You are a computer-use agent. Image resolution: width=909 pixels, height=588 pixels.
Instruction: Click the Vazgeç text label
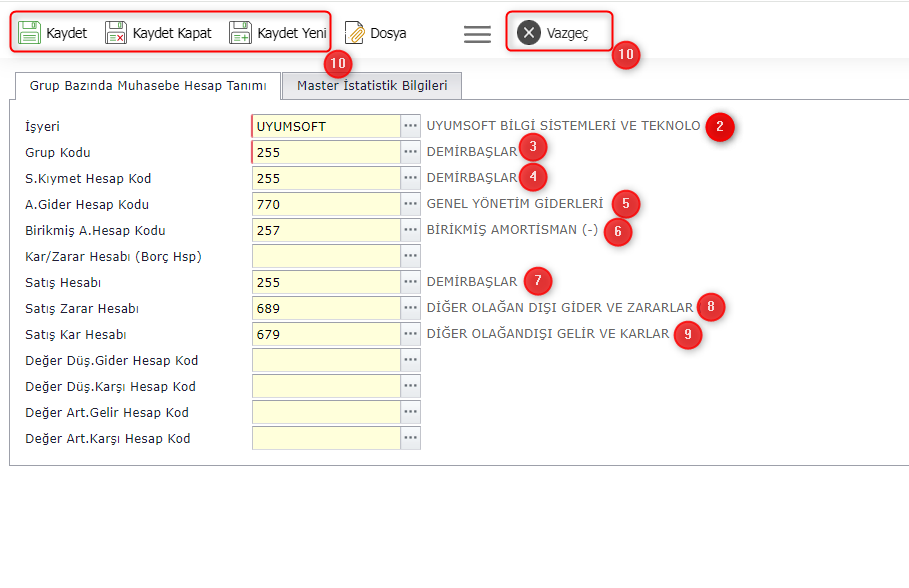point(567,34)
